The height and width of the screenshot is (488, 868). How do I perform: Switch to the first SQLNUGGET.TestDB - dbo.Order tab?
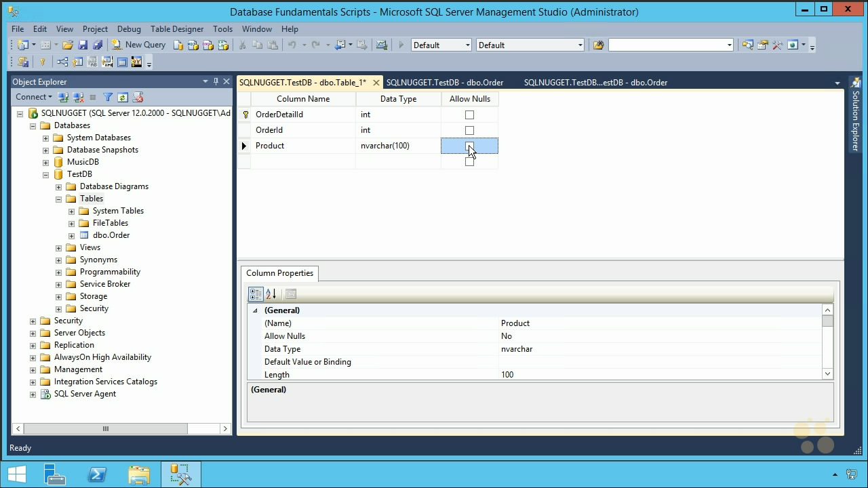445,83
